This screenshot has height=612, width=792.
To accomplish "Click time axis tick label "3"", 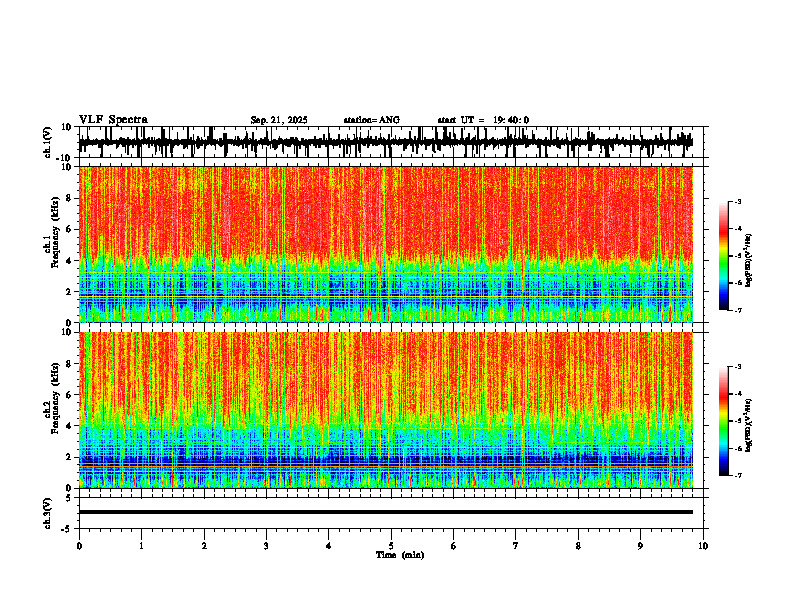I will (x=266, y=546).
